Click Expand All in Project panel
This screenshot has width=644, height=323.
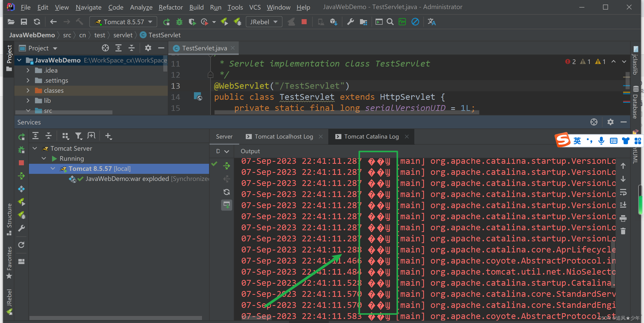point(118,48)
